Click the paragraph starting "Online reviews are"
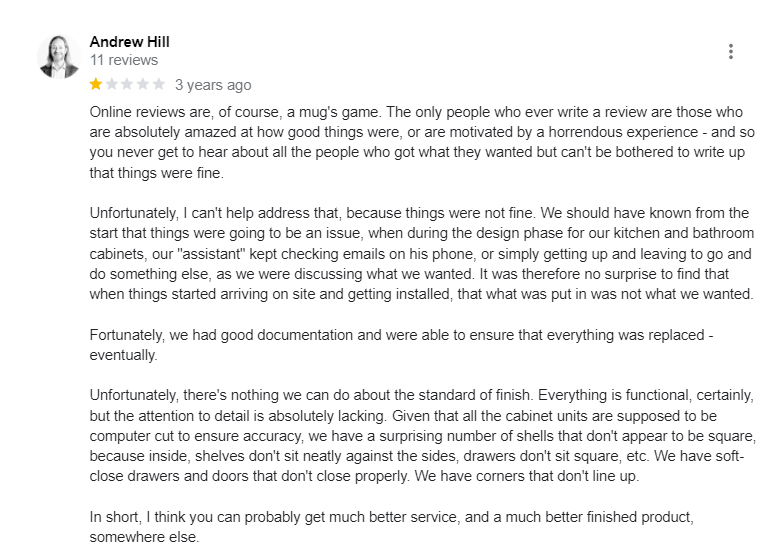783x557 pixels. [422, 142]
